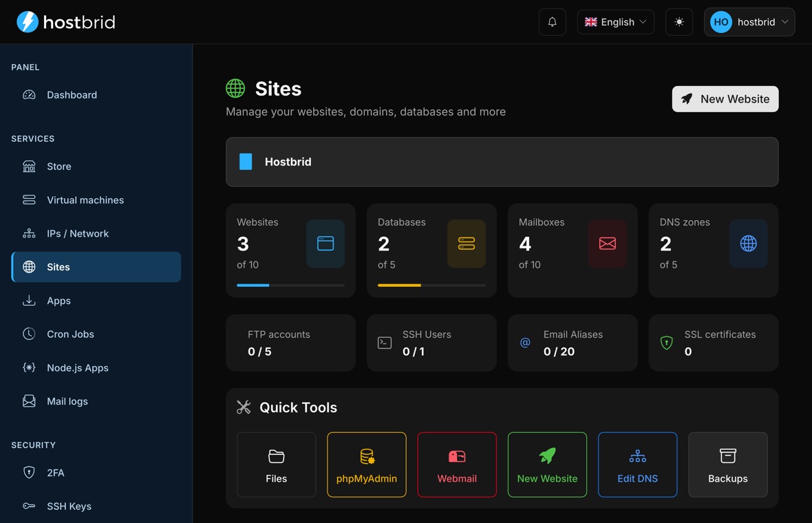Select the Sites sidebar item
This screenshot has height=523, width=812.
[x=96, y=267]
